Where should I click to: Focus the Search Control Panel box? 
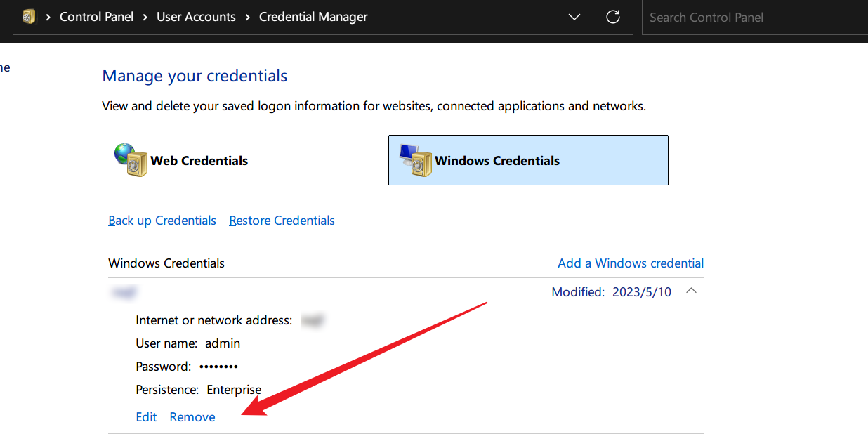(x=751, y=17)
